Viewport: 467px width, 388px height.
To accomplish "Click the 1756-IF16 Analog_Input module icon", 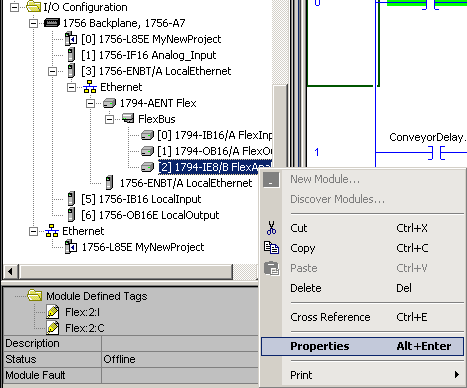I will 71,55.
